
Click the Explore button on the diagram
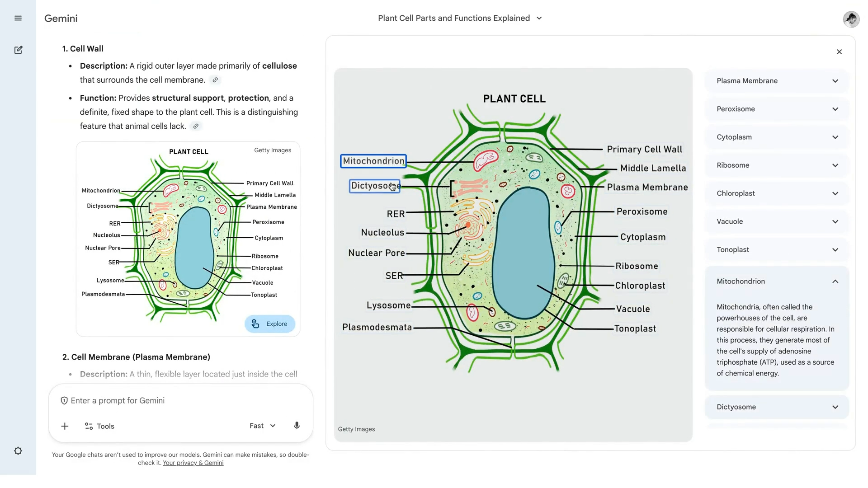[270, 324]
